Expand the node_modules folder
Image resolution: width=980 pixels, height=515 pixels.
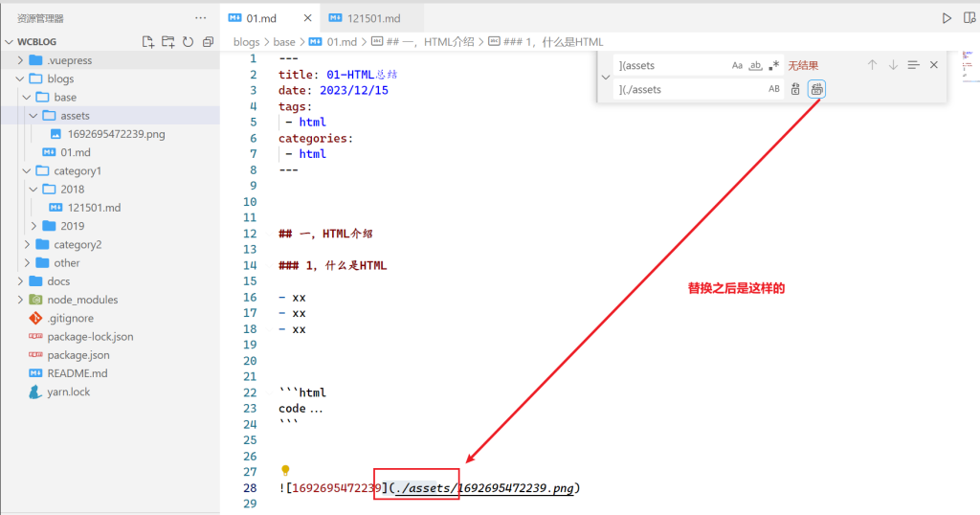click(x=20, y=300)
